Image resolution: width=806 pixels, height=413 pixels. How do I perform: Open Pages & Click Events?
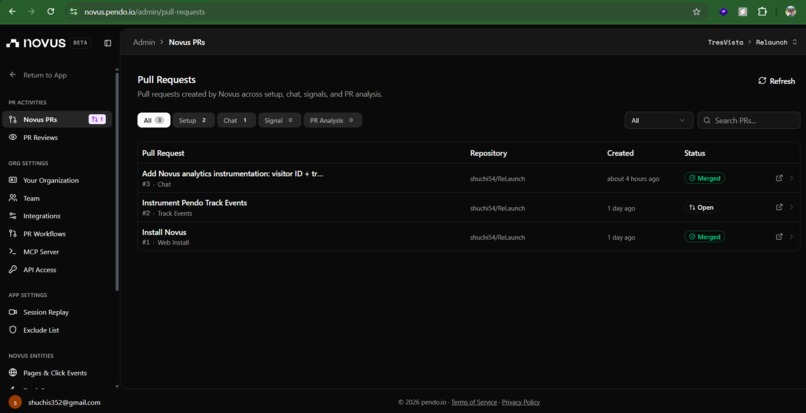(57, 373)
